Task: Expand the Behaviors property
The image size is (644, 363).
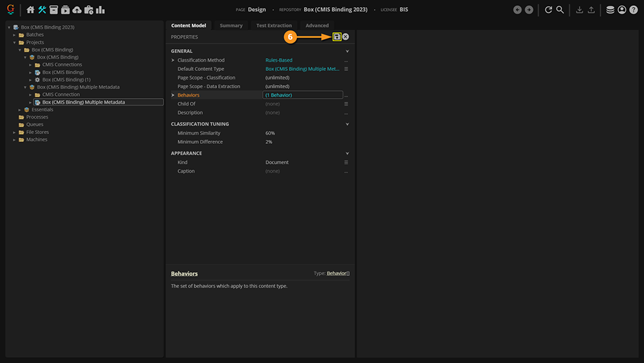Action: tap(173, 95)
